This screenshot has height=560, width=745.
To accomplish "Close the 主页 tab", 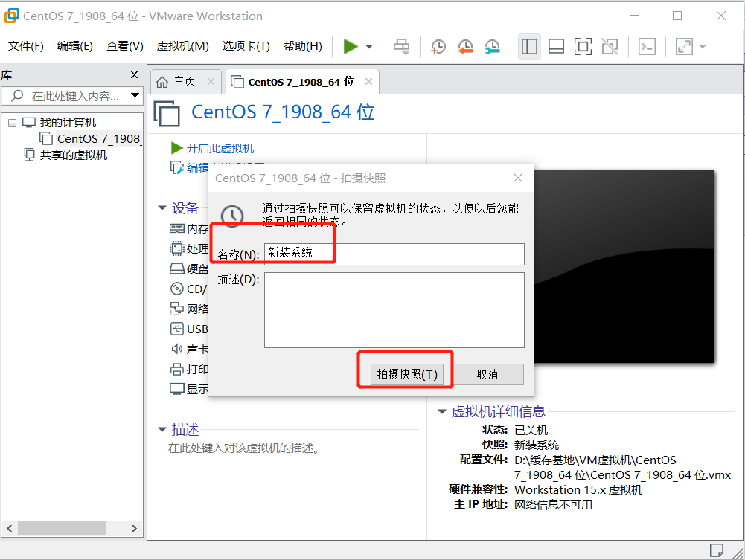I will click(211, 82).
